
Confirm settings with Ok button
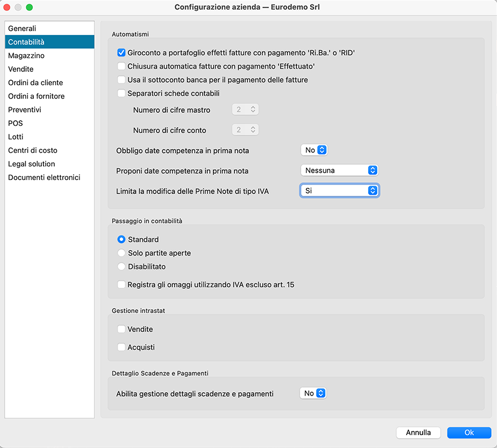(x=469, y=433)
